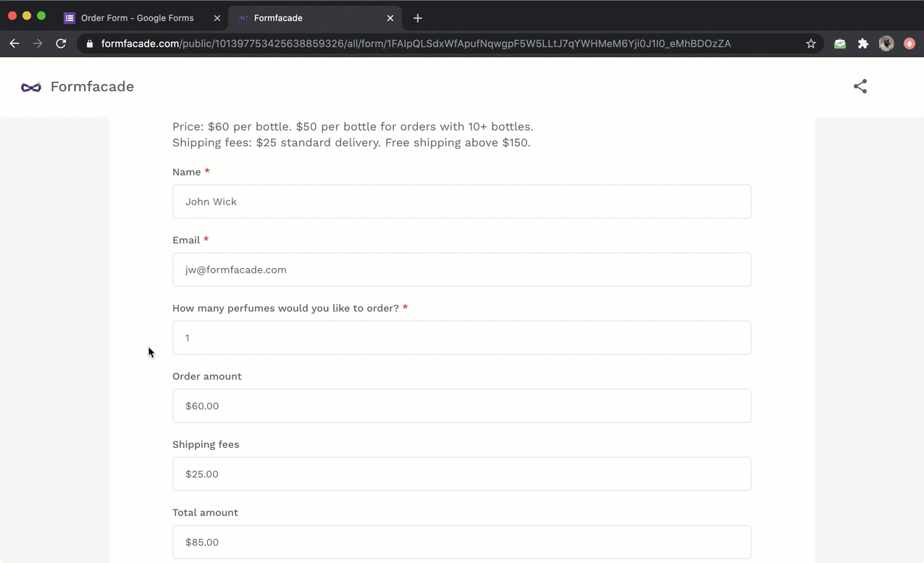Click the browser address bar URL
Image resolution: width=924 pixels, height=563 pixels.
tap(416, 43)
